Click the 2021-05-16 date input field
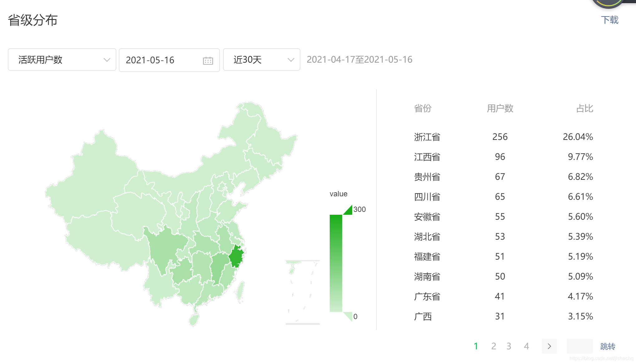The height and width of the screenshot is (364, 636). pos(169,60)
